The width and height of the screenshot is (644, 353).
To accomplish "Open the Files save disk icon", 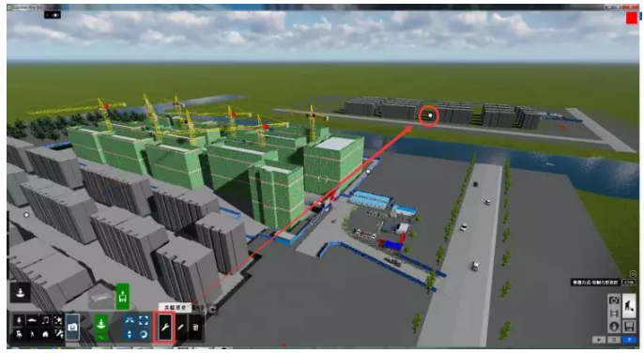I will 629,327.
